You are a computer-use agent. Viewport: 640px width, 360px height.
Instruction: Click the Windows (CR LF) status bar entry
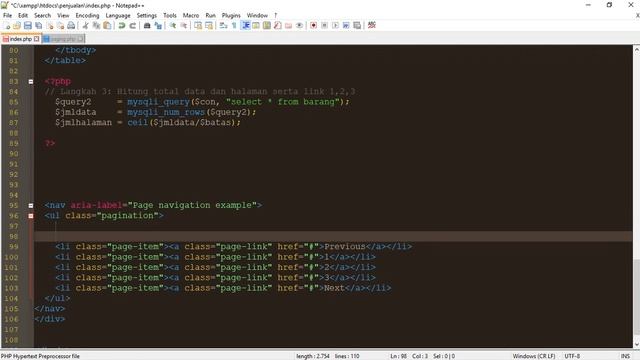tap(534, 356)
